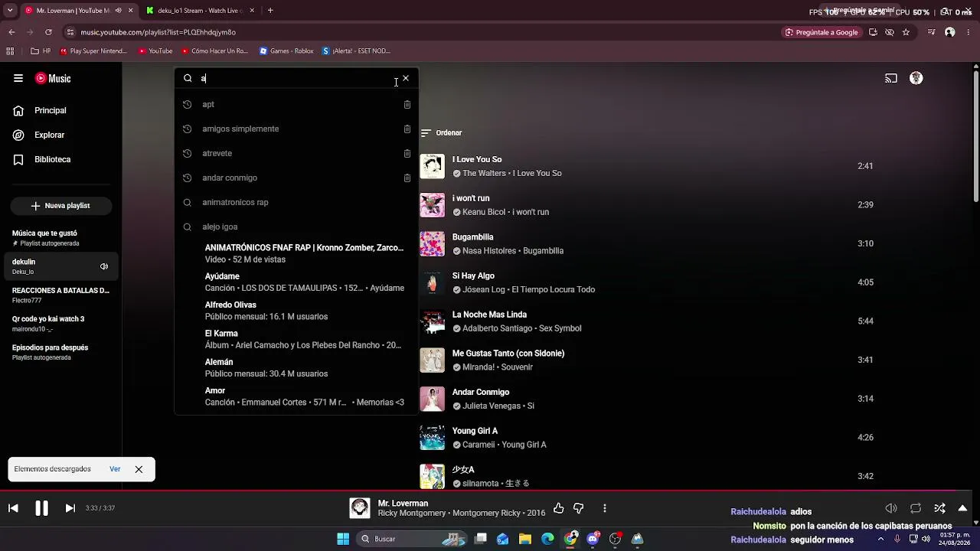Delete "andar conmigo" search history entry

[407, 178]
